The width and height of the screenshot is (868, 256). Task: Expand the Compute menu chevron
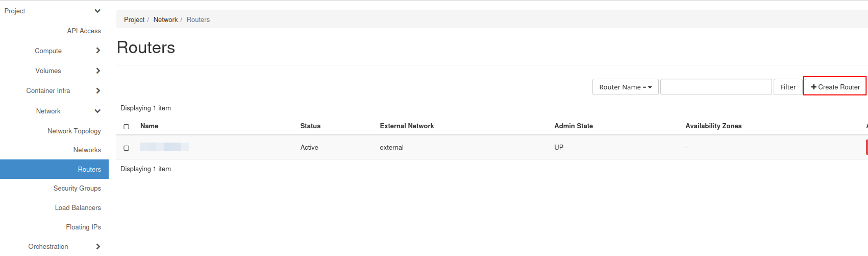(x=98, y=51)
